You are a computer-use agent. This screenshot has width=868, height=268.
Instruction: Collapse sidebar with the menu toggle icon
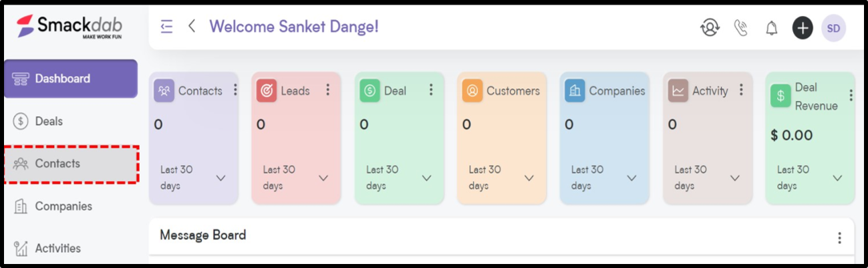[x=167, y=27]
